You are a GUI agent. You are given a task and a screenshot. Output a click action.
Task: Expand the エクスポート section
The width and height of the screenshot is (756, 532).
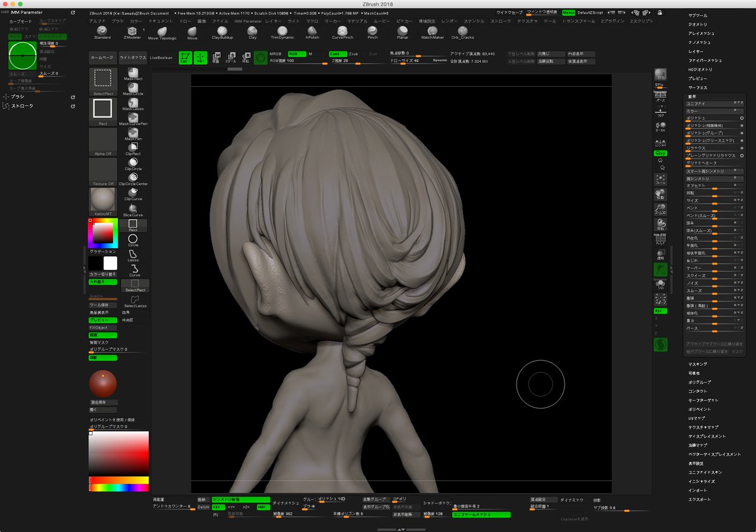coord(699,499)
